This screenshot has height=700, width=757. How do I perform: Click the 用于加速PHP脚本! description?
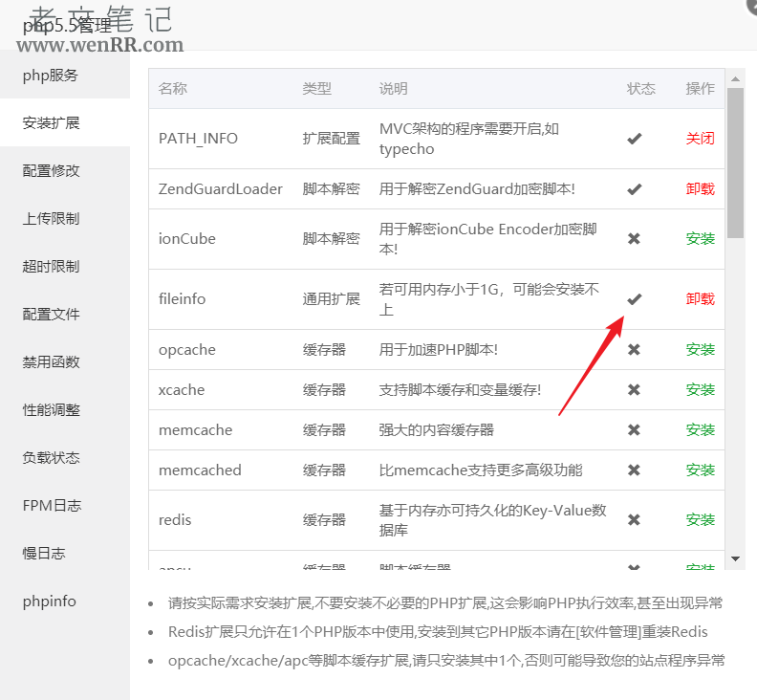[439, 349]
